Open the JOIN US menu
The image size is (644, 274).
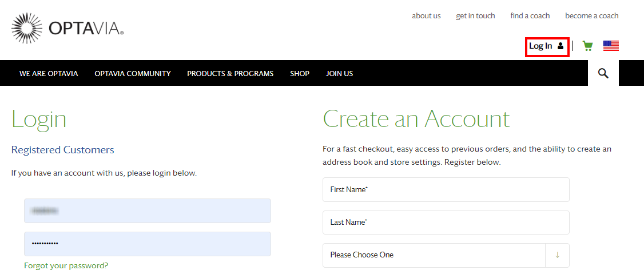point(339,74)
